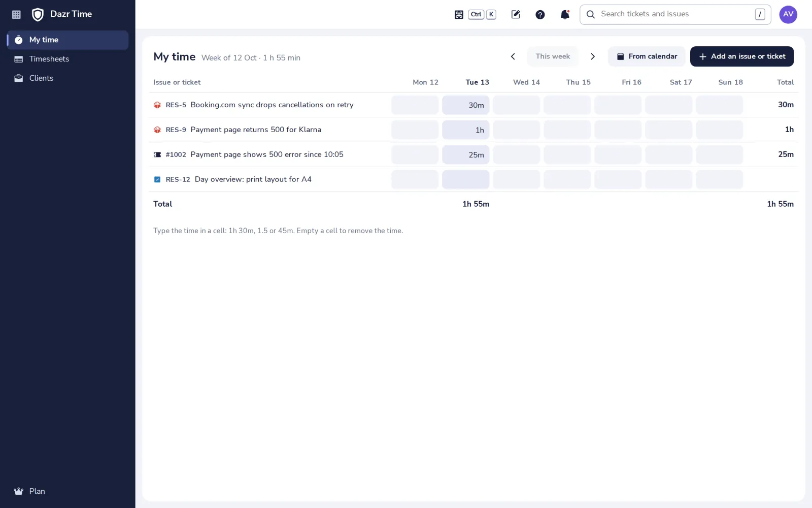The height and width of the screenshot is (508, 812).
Task: Open the app grid launcher icon
Action: [16, 15]
